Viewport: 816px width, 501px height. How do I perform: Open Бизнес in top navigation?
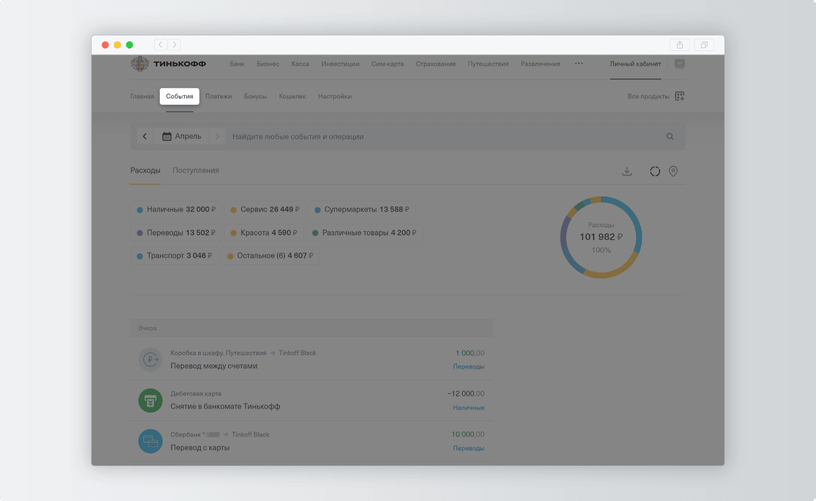pos(267,63)
